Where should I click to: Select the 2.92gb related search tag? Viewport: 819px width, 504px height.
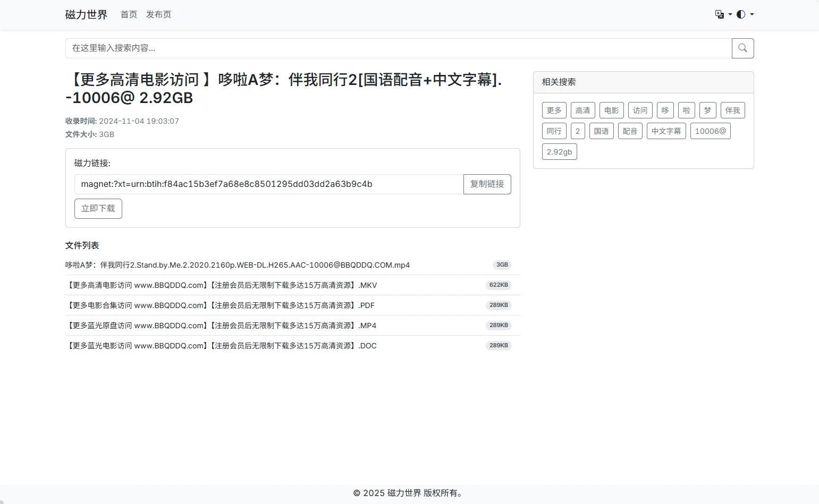[559, 152]
